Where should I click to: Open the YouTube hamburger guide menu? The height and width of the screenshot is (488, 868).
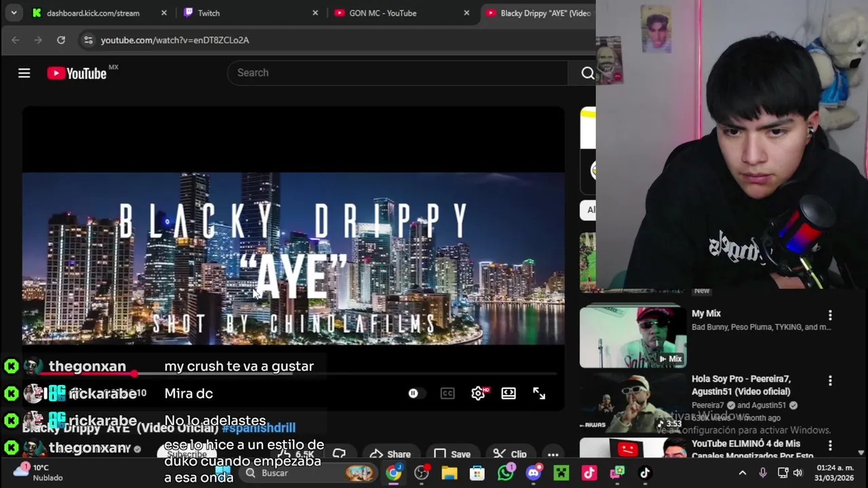click(x=24, y=73)
